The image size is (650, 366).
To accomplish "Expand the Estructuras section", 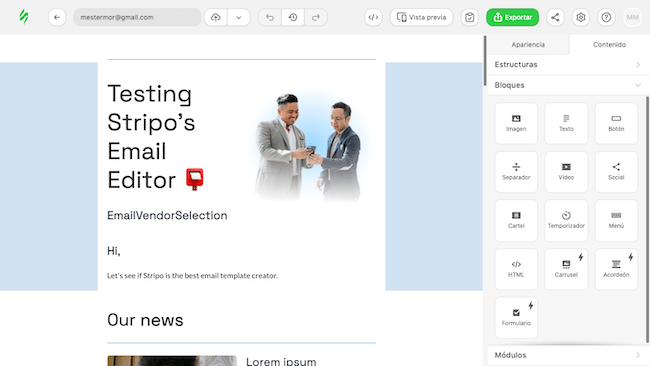I will click(568, 65).
